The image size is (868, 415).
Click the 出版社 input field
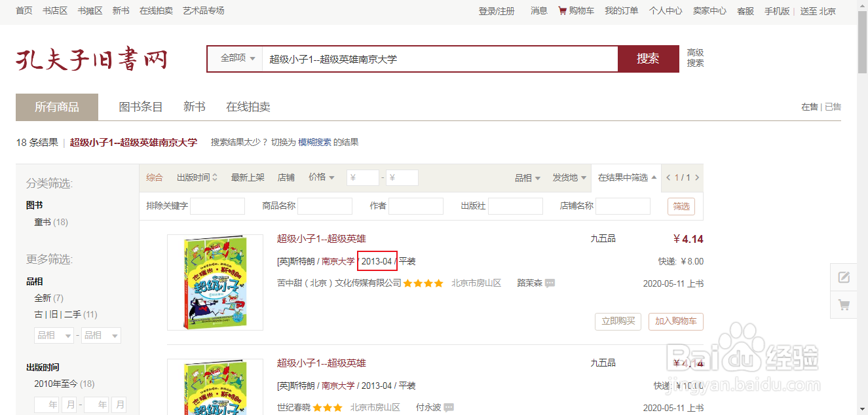click(516, 206)
